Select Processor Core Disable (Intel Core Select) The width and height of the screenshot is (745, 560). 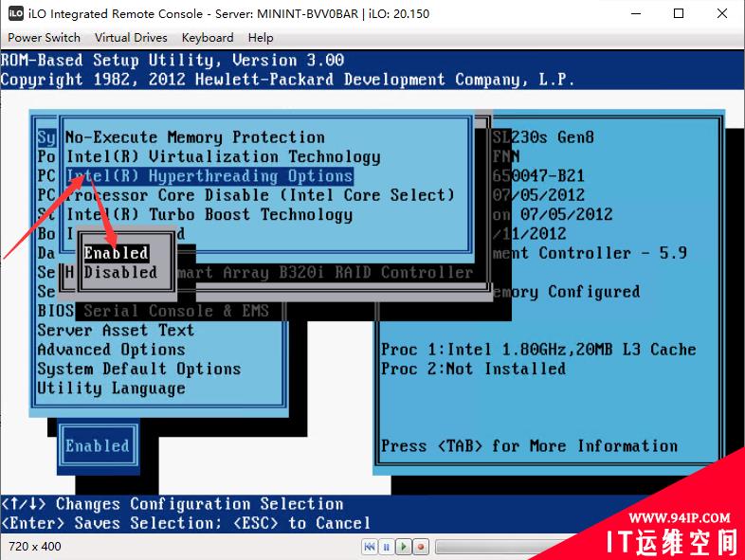coord(261,195)
